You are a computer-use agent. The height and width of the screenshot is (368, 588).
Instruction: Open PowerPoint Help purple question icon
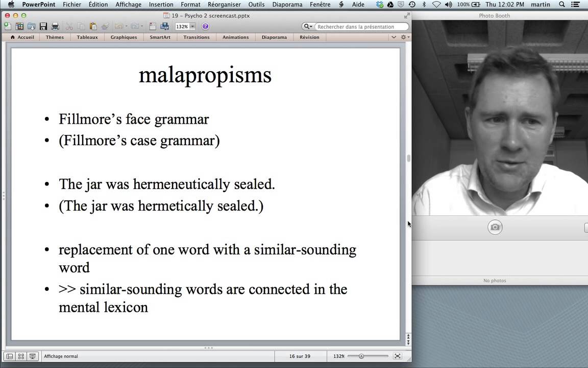205,26
